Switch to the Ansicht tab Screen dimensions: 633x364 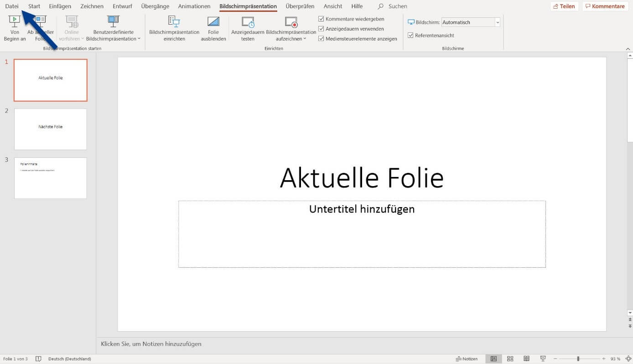pos(333,6)
